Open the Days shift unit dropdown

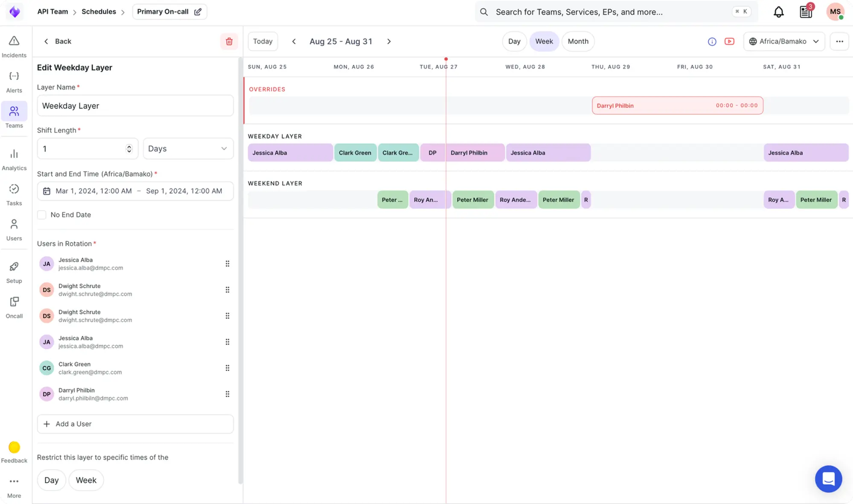click(188, 149)
